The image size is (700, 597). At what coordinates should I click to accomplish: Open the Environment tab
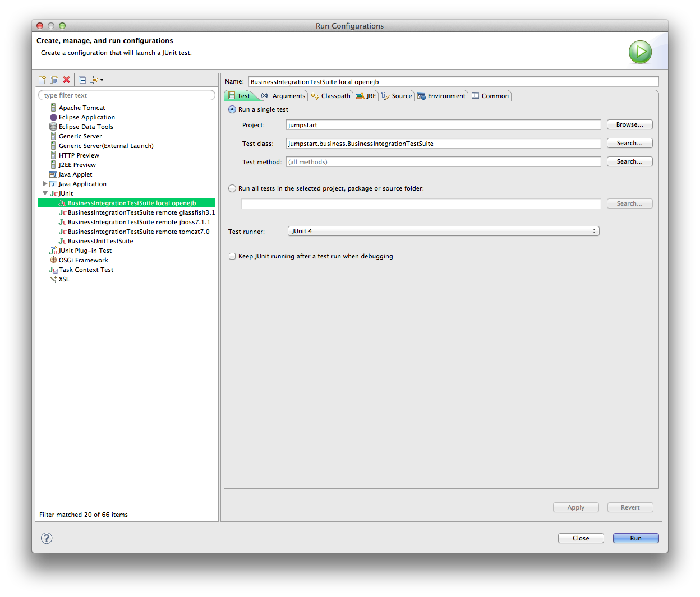tap(441, 96)
